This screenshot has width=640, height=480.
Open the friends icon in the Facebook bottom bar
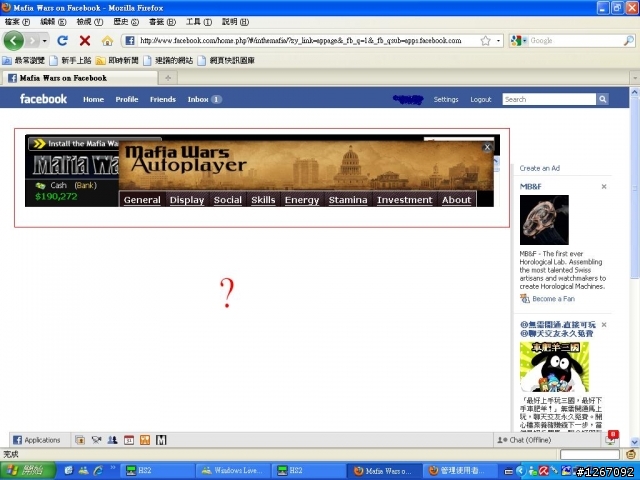[112, 440]
